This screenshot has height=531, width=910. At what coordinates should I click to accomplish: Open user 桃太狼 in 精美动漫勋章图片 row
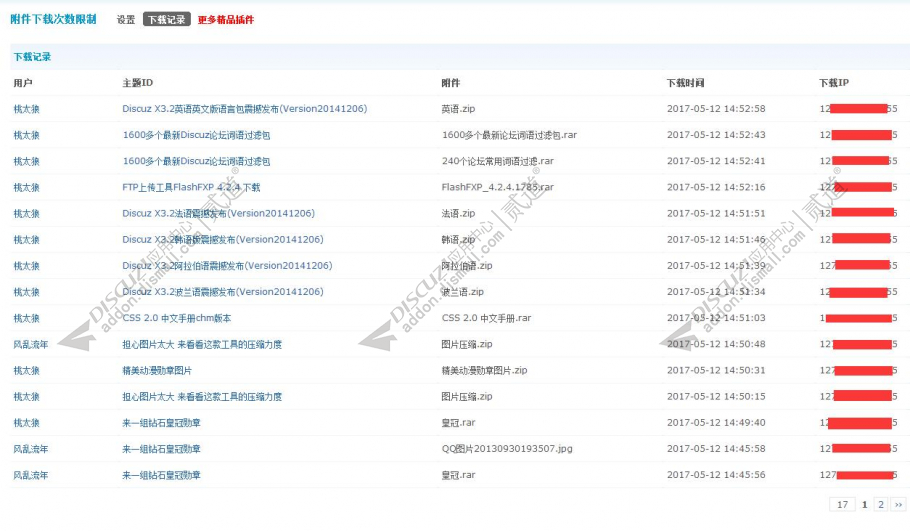pos(27,370)
